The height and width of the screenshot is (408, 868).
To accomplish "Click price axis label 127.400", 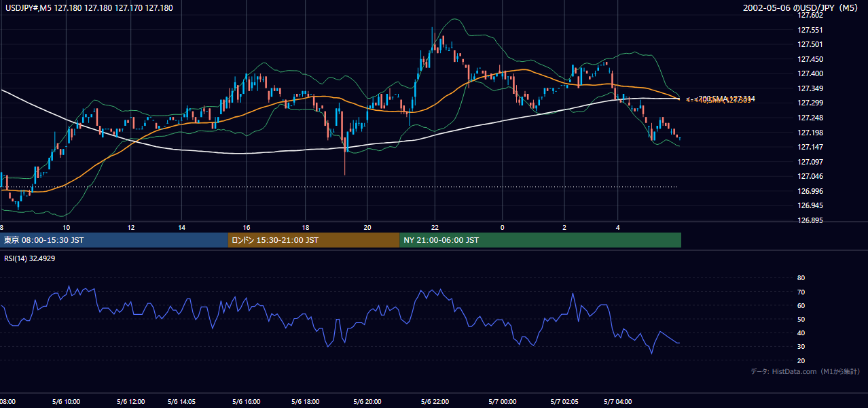I will point(811,74).
